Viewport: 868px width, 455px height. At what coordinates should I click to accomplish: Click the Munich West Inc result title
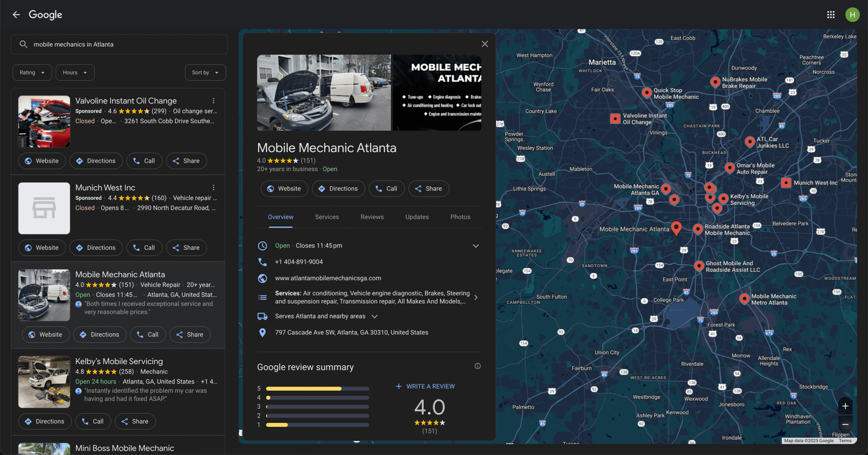click(x=105, y=188)
